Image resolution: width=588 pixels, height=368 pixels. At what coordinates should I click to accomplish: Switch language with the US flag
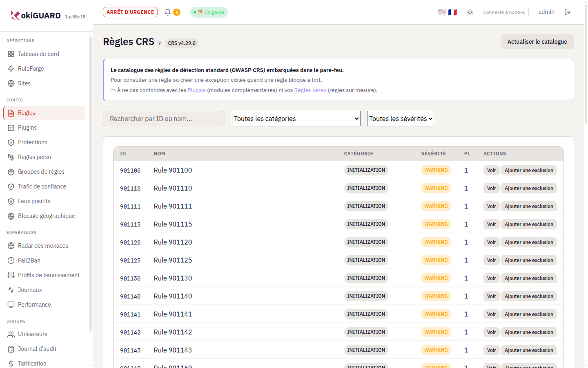(x=442, y=12)
